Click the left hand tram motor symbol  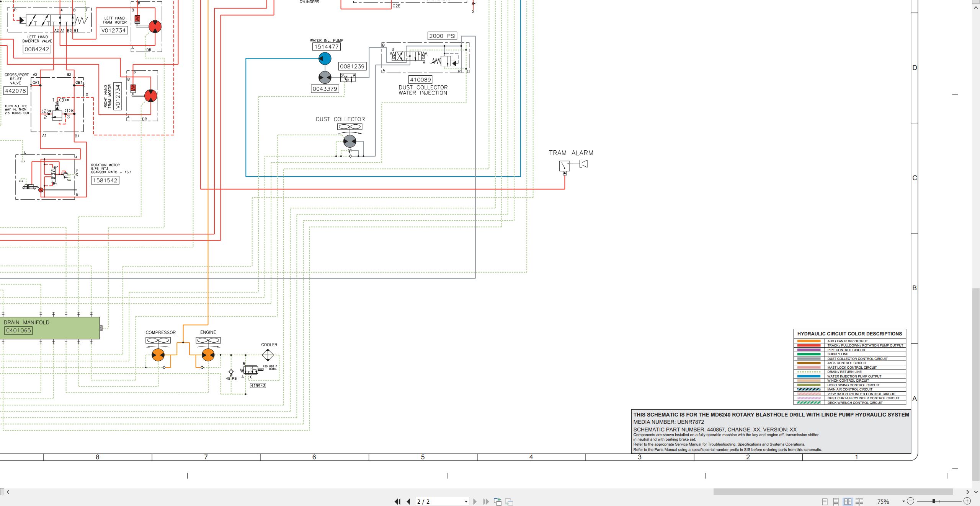[155, 27]
